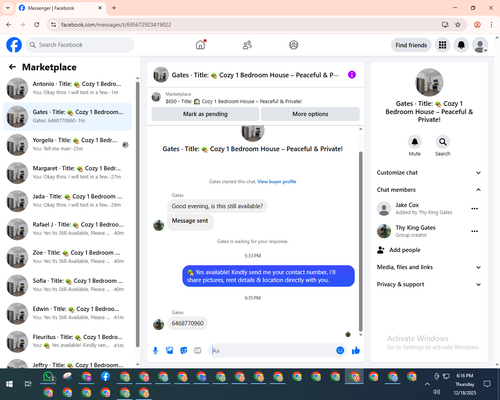Screen dimensions: 500x400
Task: Attach a file with the photo icon
Action: click(x=170, y=350)
